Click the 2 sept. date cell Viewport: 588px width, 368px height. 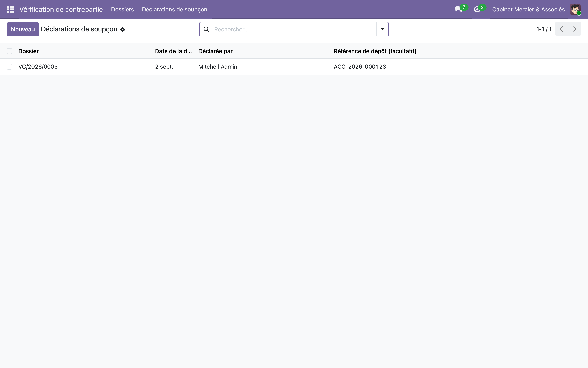coord(164,67)
